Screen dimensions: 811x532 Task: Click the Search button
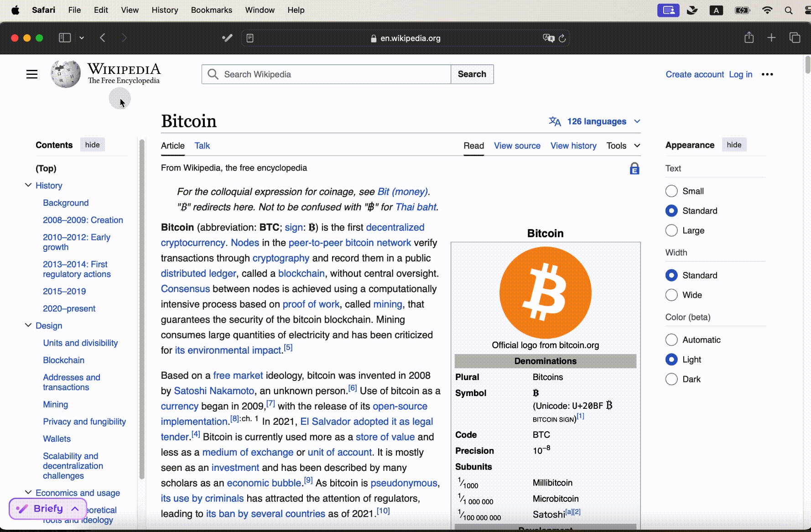click(x=472, y=74)
